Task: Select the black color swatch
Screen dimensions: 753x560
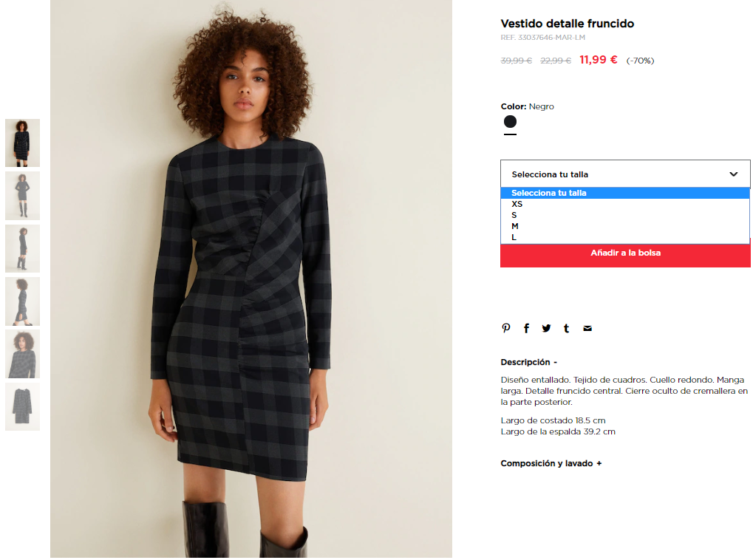Action: [510, 121]
